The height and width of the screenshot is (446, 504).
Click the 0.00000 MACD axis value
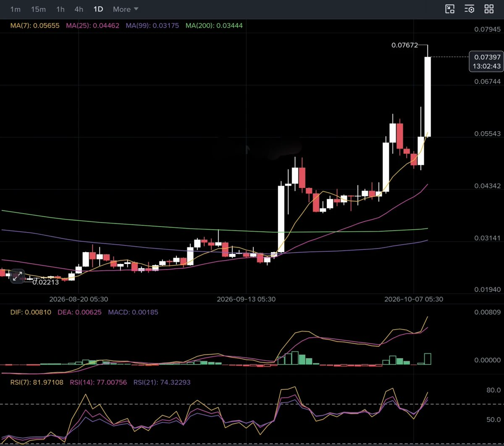(487, 360)
